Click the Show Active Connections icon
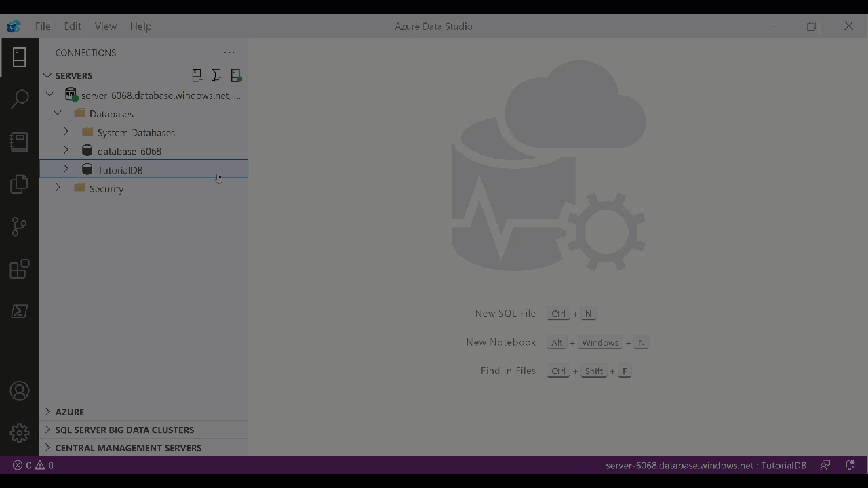The width and height of the screenshot is (868, 488). coord(235,75)
